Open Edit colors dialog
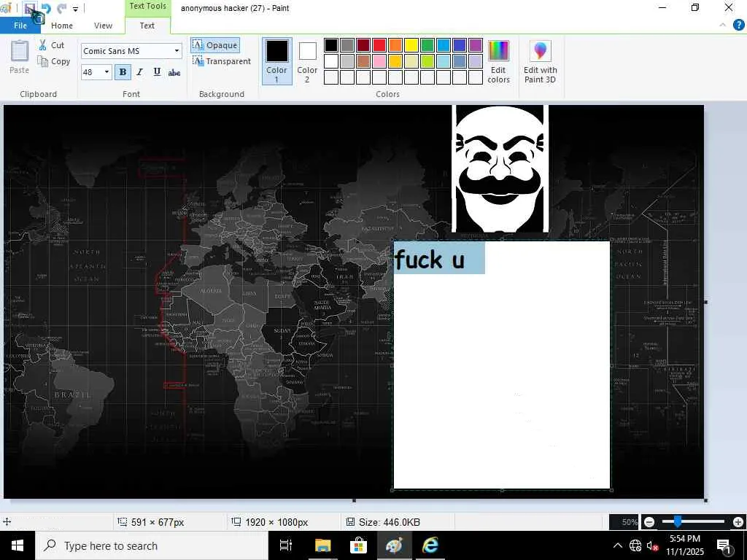747x560 pixels. 498,62
